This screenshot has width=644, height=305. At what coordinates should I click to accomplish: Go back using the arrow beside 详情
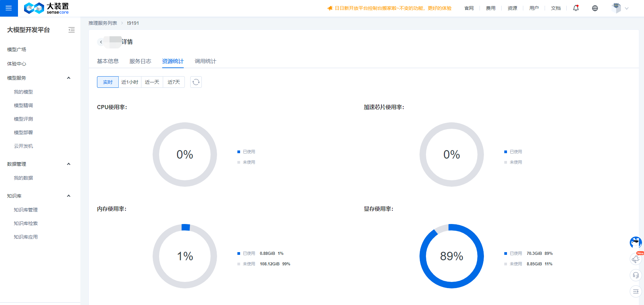pyautogui.click(x=101, y=42)
